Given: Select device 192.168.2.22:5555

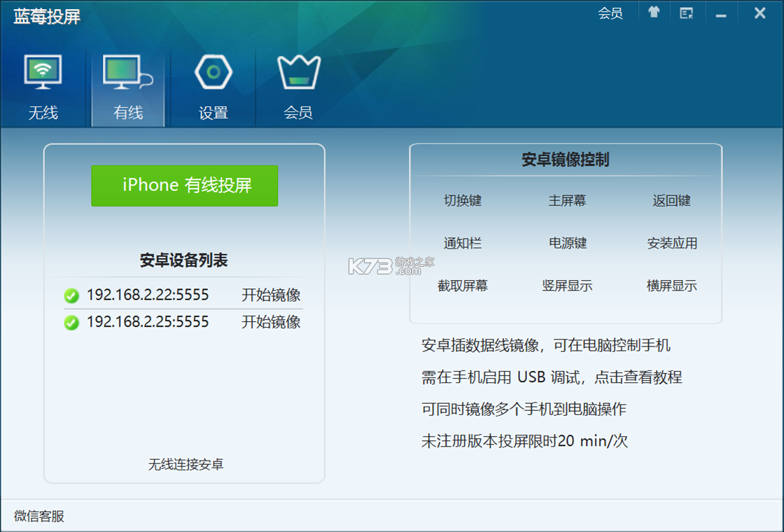Looking at the screenshot, I should [x=148, y=295].
